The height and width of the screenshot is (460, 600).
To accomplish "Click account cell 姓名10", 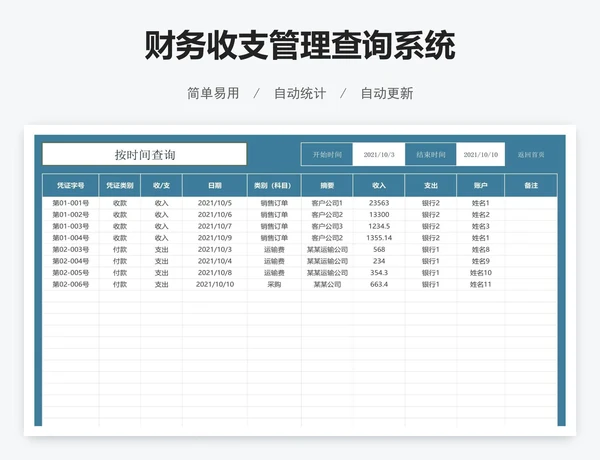I will (481, 273).
